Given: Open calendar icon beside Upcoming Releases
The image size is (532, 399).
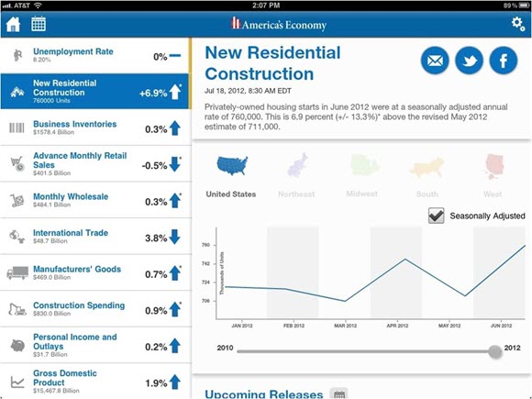Looking at the screenshot, I should pyautogui.click(x=339, y=393).
